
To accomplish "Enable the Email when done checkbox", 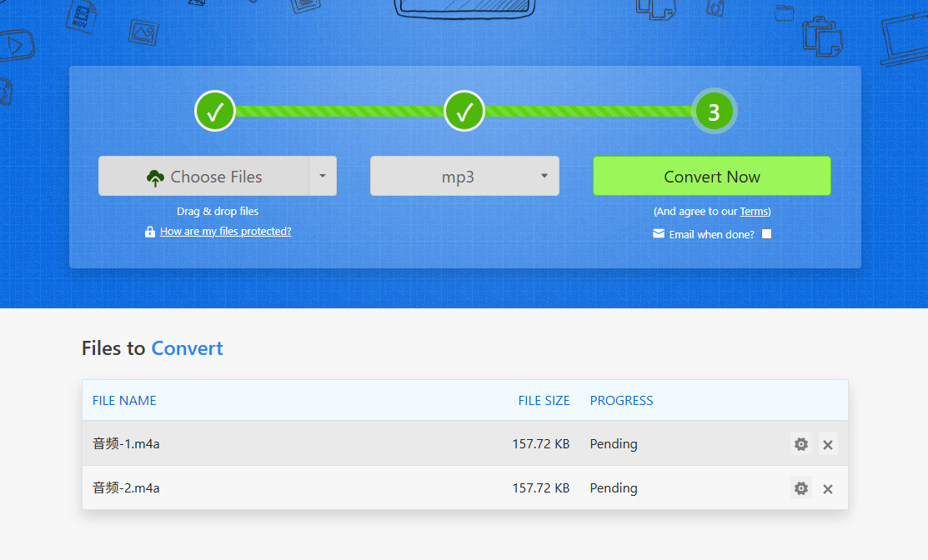I will pyautogui.click(x=766, y=234).
